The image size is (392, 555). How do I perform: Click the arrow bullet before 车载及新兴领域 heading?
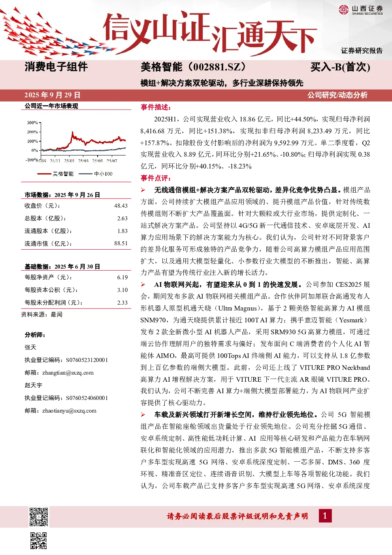click(x=143, y=415)
